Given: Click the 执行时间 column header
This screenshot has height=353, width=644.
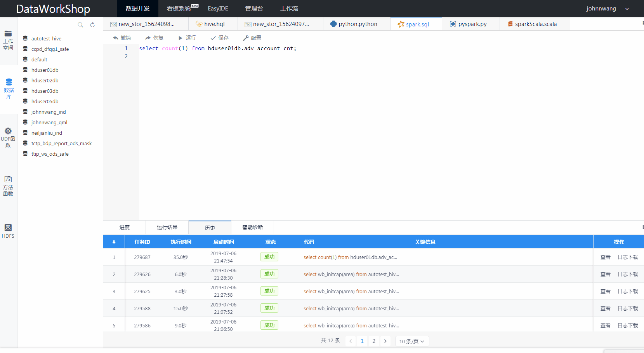Looking at the screenshot, I should pyautogui.click(x=181, y=242).
